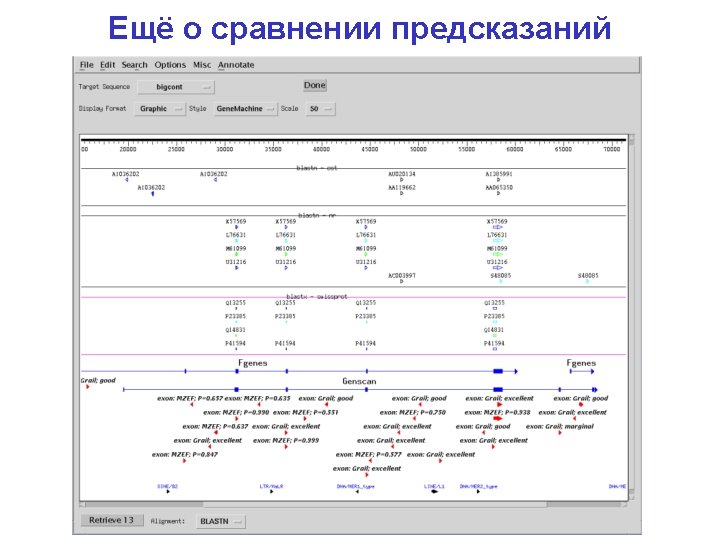Screen dimensions: 720x540
Task: Click the AC003997 blastn hit label
Action: click(402, 276)
